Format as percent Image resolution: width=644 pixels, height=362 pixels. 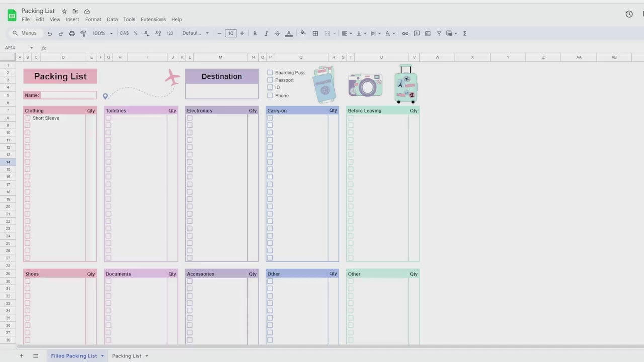click(x=135, y=33)
